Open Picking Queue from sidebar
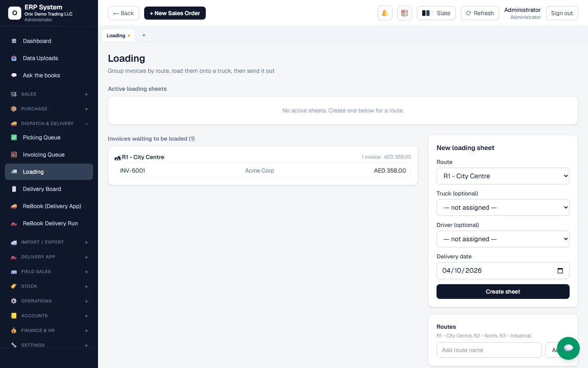The height and width of the screenshot is (368, 588). [x=49, y=137]
